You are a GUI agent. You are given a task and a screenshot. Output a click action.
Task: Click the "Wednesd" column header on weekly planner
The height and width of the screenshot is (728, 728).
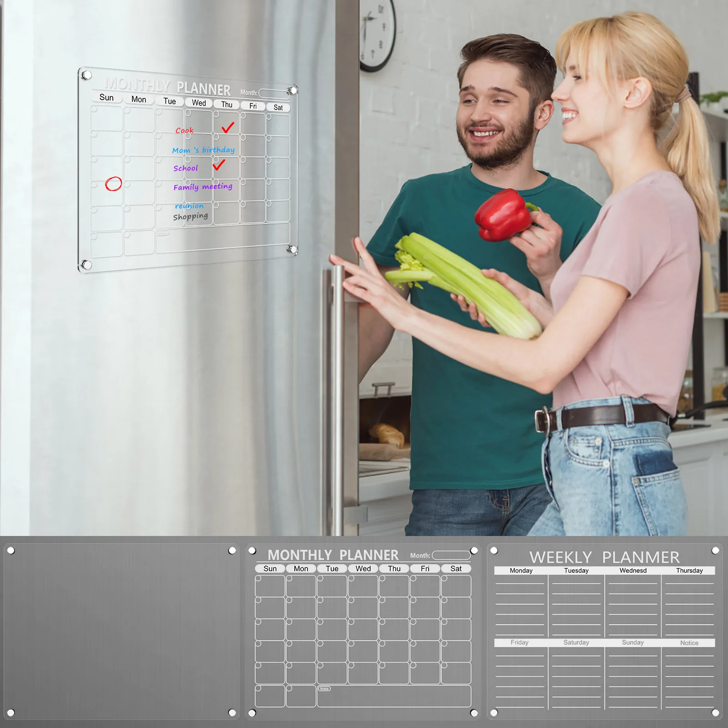[x=633, y=570]
